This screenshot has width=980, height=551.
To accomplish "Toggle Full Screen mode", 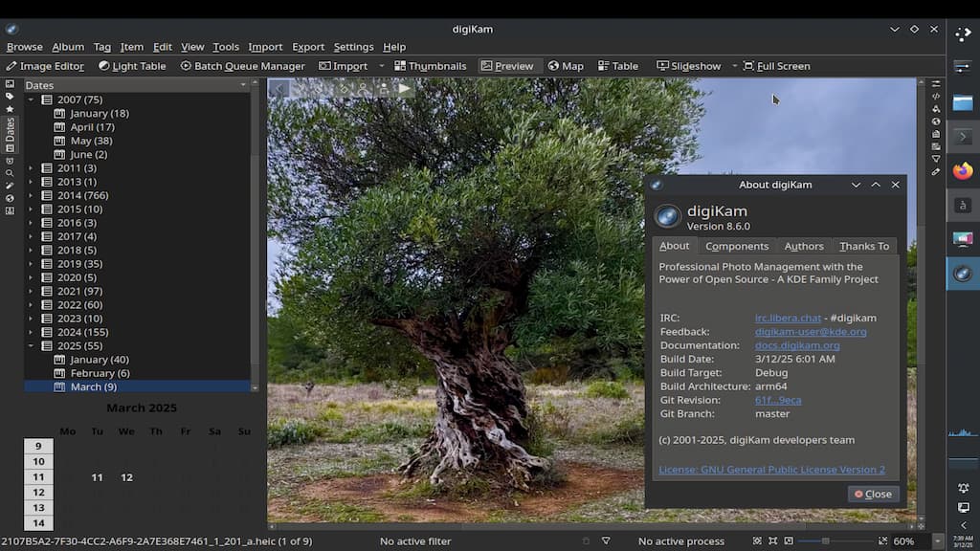I will pos(776,66).
